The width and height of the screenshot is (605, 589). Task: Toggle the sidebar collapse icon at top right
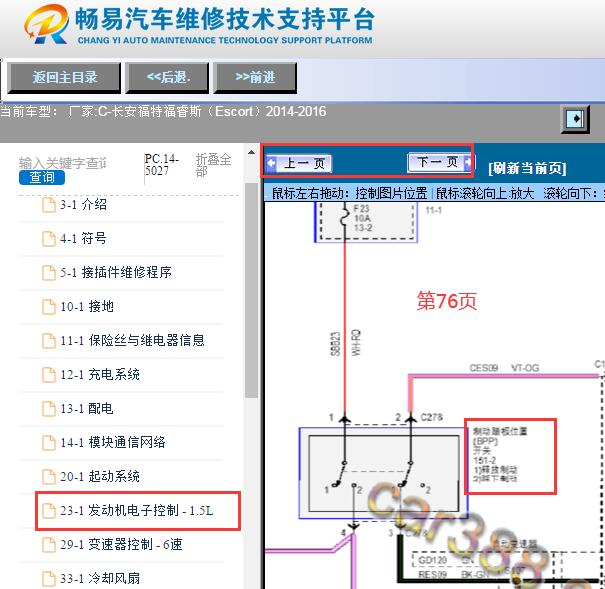pos(575,118)
